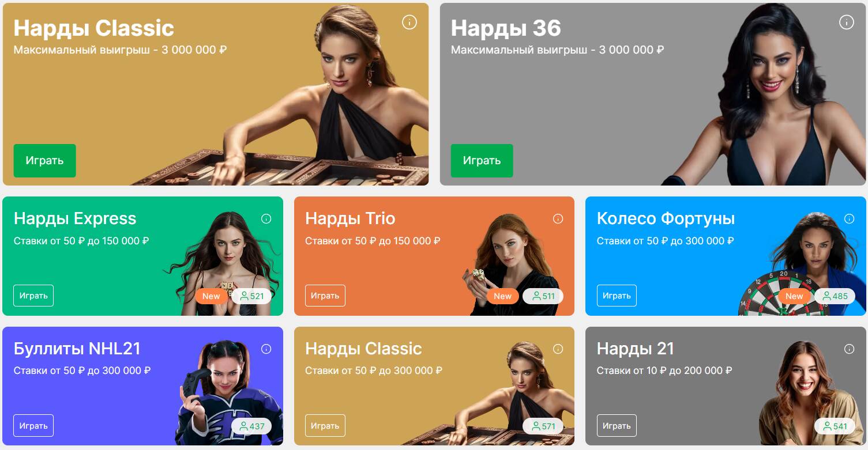The height and width of the screenshot is (450, 868).
Task: Open info icon on Нарды 21 card
Action: tap(849, 349)
